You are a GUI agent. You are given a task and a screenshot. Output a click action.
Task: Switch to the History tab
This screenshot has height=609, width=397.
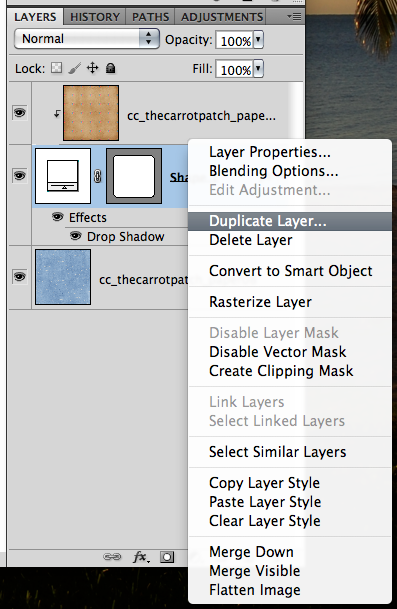(95, 17)
